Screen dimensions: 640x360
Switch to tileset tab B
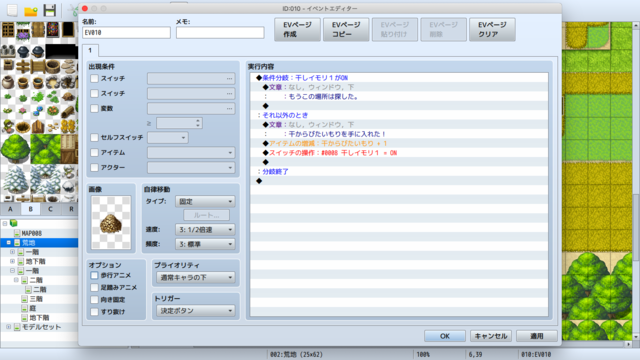[30, 209]
